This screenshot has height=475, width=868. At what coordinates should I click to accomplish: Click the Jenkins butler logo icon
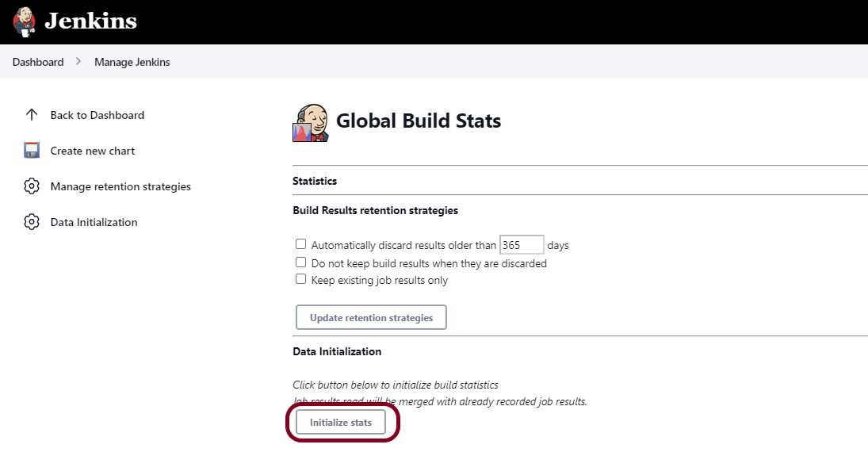click(24, 21)
